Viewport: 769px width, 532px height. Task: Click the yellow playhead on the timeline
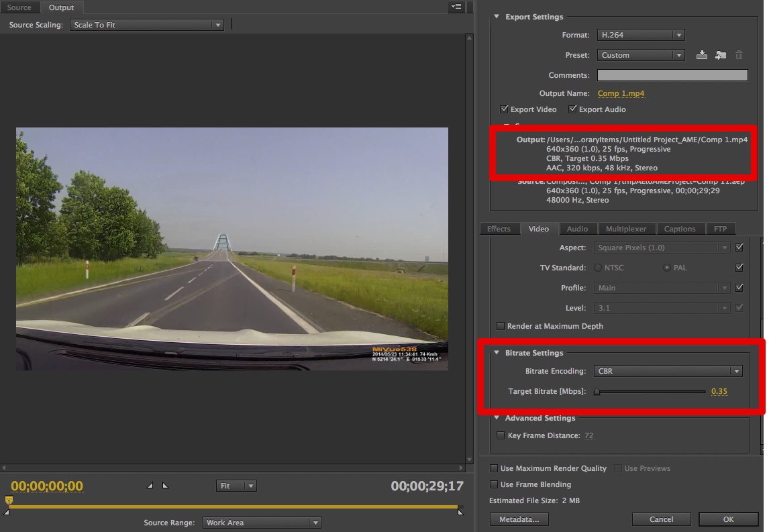pyautogui.click(x=9, y=500)
